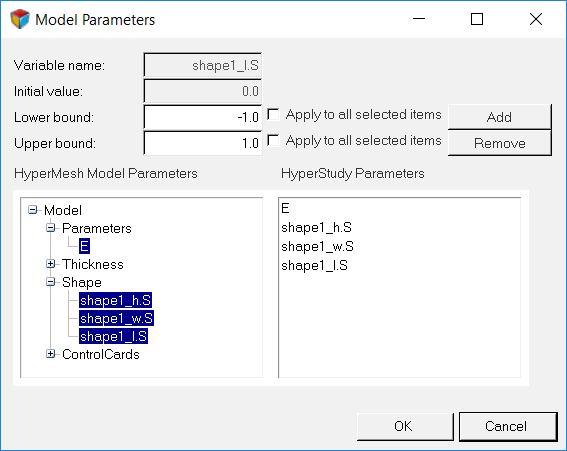Select shape1_l.S in model tree
The width and height of the screenshot is (567, 451).
point(114,336)
